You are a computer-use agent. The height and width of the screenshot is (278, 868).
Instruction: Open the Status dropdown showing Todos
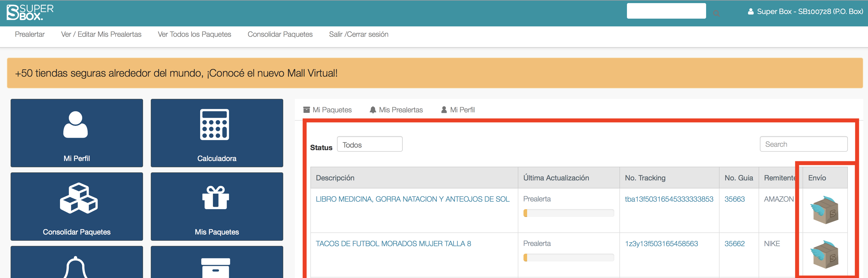(370, 144)
